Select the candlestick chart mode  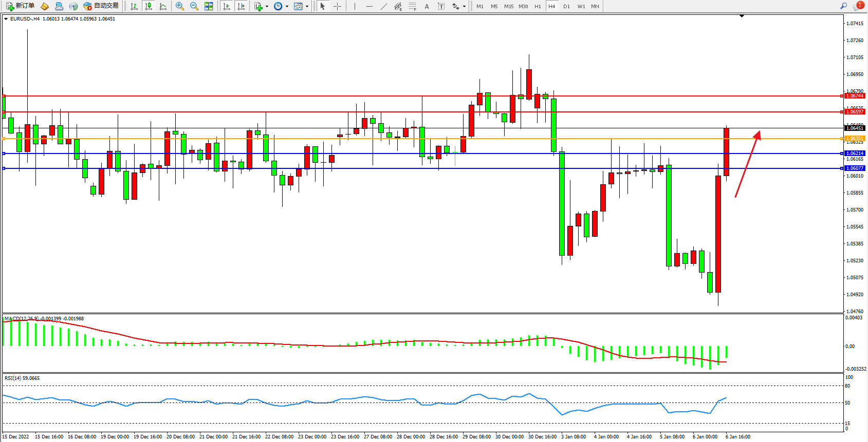(x=149, y=6)
